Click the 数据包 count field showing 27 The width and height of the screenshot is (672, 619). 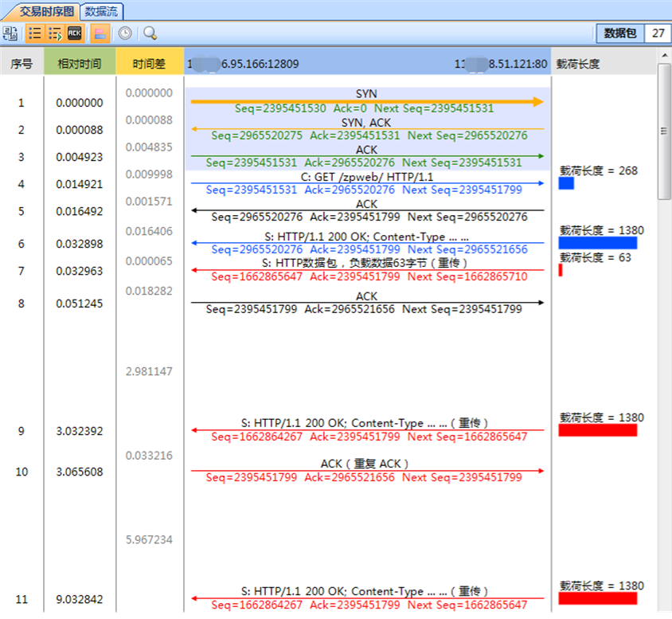click(658, 34)
